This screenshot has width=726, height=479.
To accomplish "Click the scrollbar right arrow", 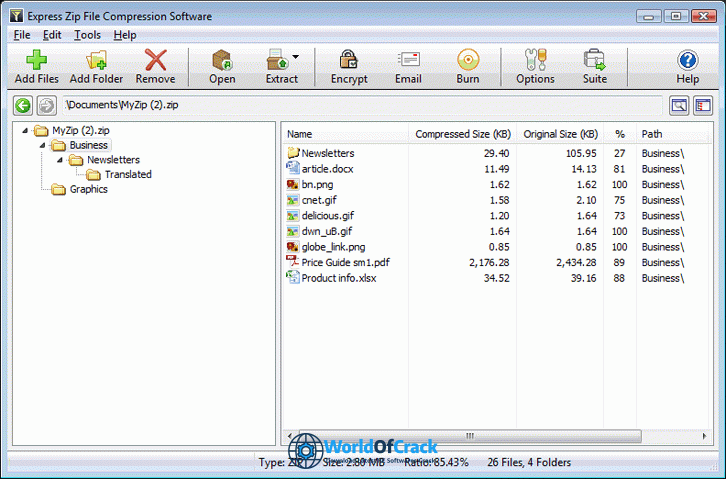I will [704, 435].
